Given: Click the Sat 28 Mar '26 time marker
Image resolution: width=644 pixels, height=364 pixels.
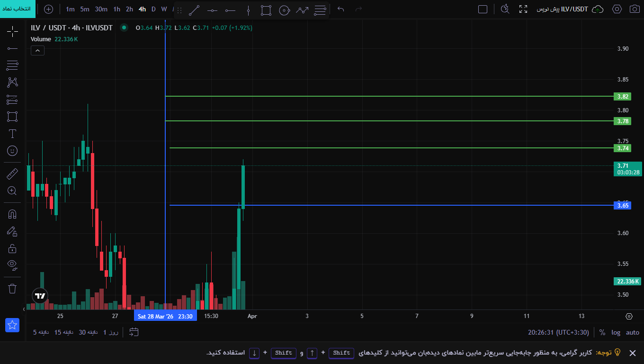Looking at the screenshot, I should [165, 316].
